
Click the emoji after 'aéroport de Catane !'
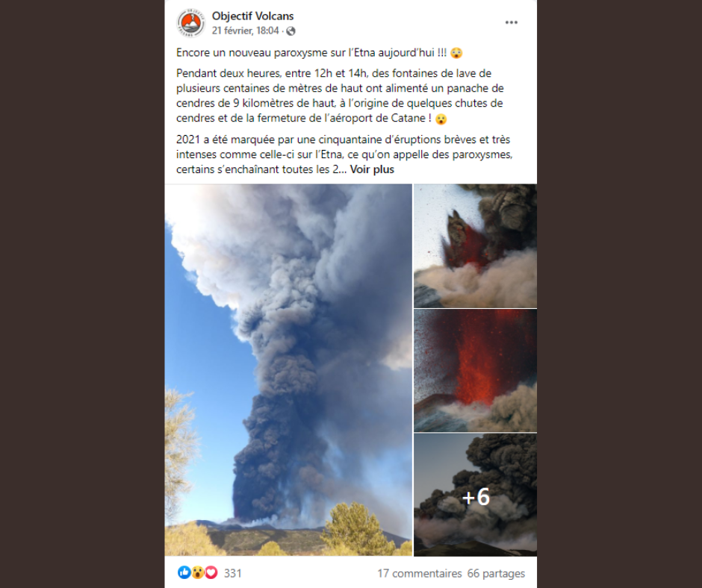tap(441, 119)
